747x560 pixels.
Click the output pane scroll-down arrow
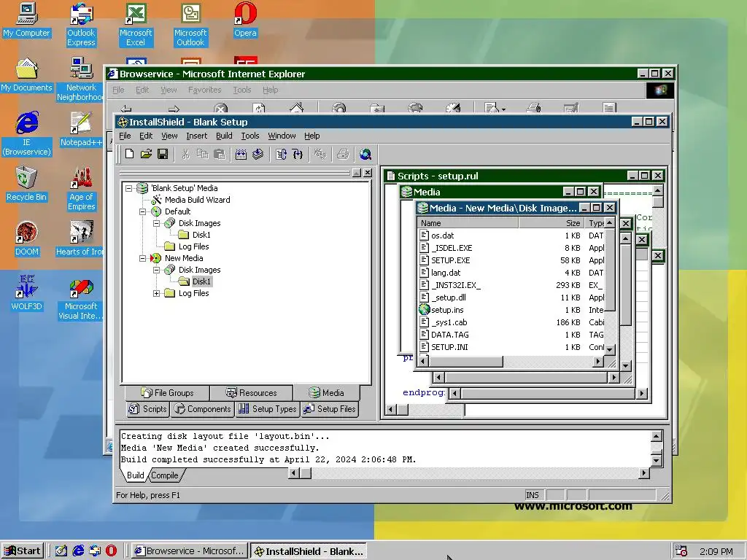tap(657, 461)
